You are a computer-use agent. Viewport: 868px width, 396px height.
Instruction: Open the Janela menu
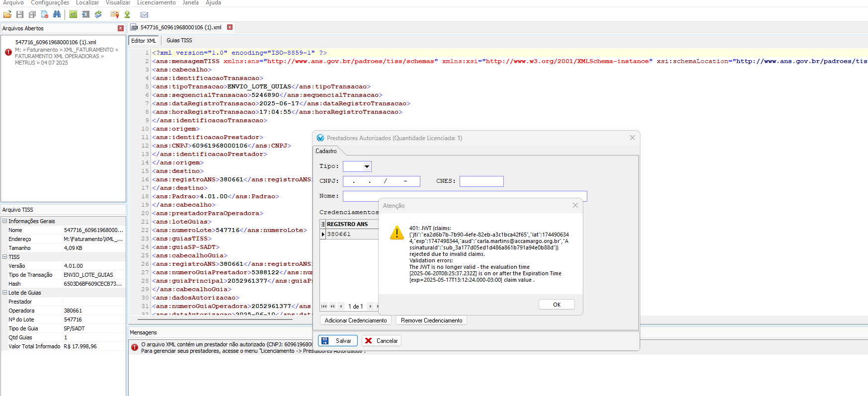click(x=190, y=3)
